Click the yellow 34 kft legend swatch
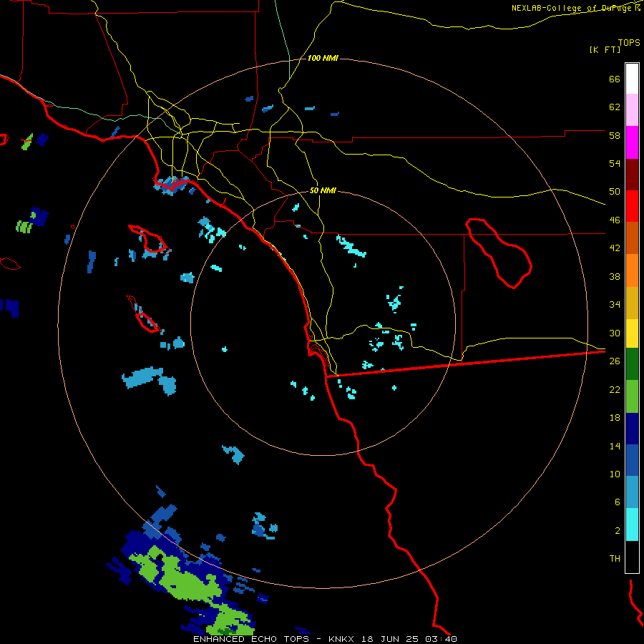 click(x=632, y=333)
